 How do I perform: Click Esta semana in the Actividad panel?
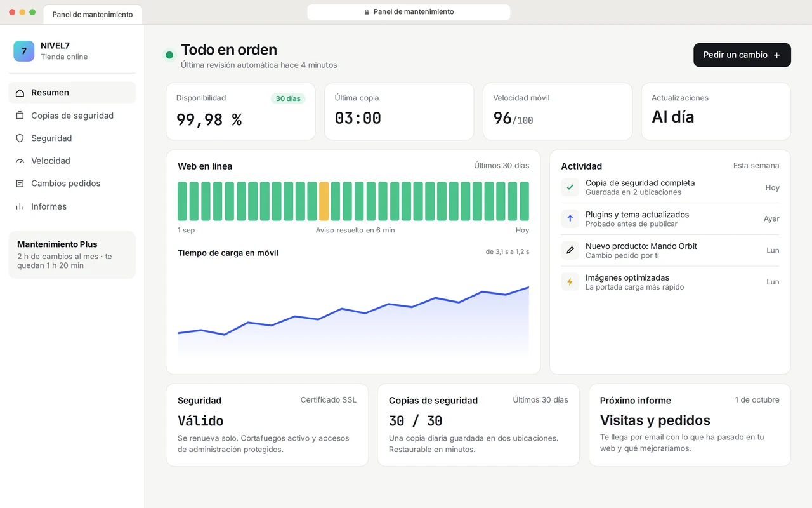tap(756, 166)
